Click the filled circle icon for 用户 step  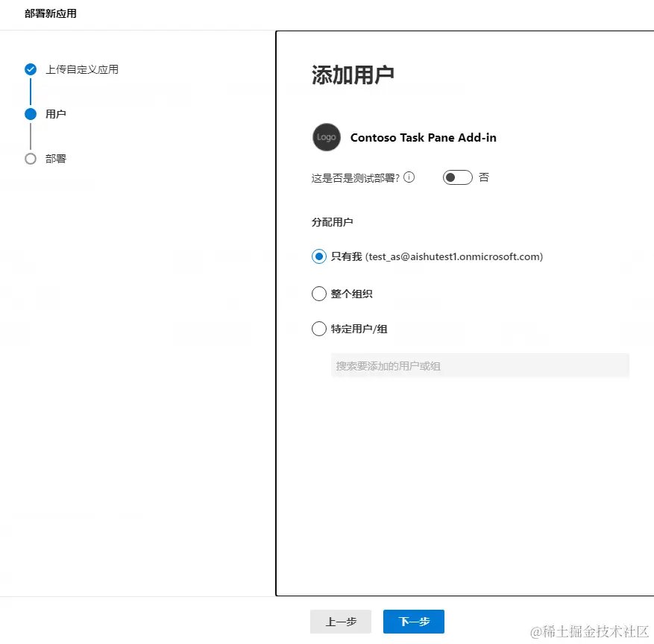click(30, 114)
